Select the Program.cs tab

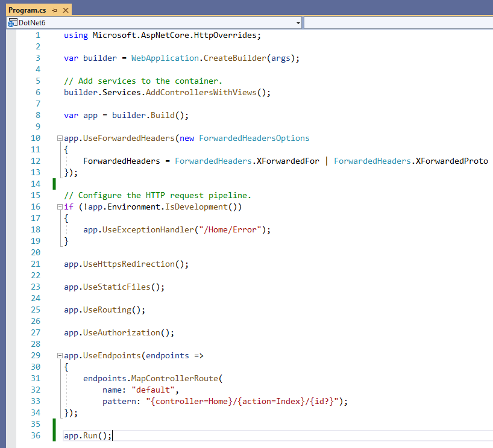(27, 10)
